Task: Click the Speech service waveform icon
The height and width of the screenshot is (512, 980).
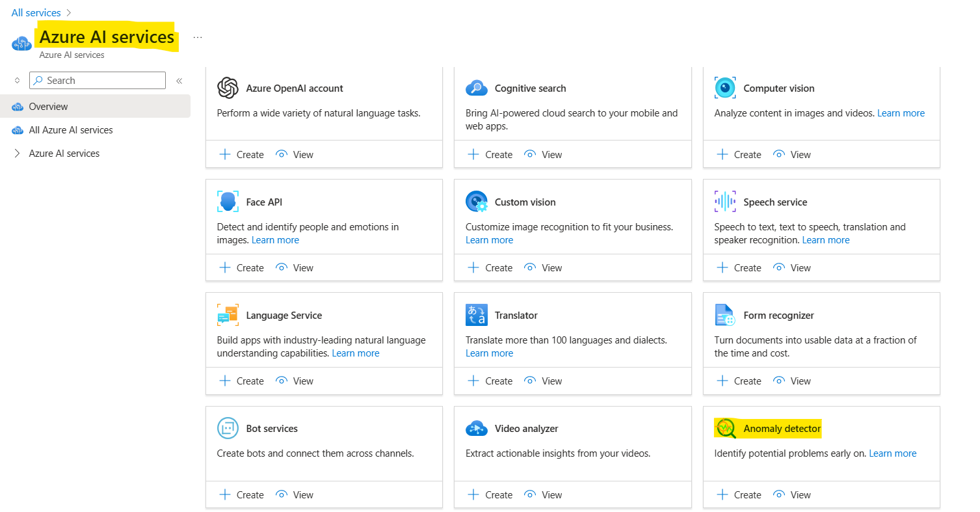Action: [725, 202]
